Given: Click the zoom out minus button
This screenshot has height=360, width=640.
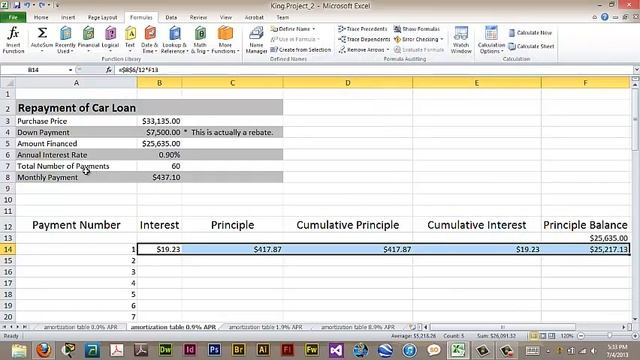Looking at the screenshot, I should [581, 336].
